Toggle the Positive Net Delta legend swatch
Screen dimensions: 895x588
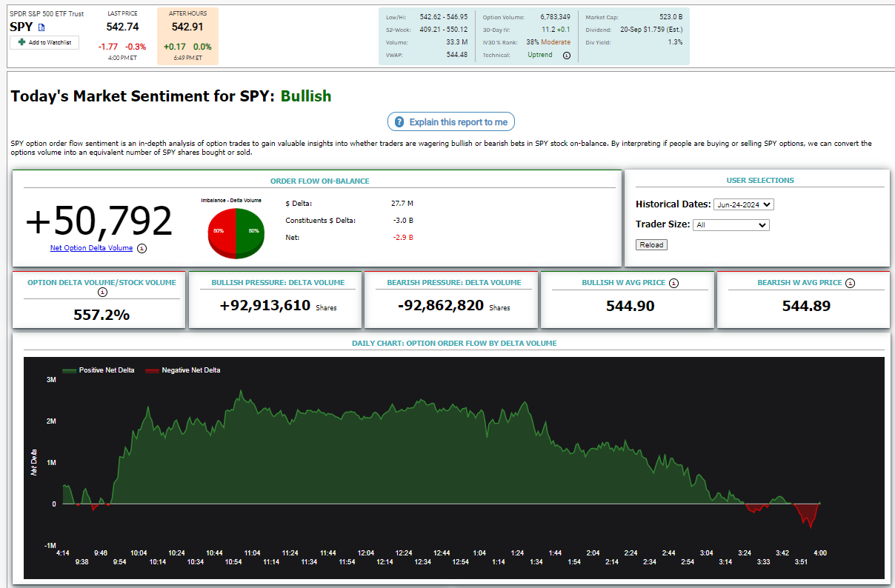pyautogui.click(x=70, y=370)
